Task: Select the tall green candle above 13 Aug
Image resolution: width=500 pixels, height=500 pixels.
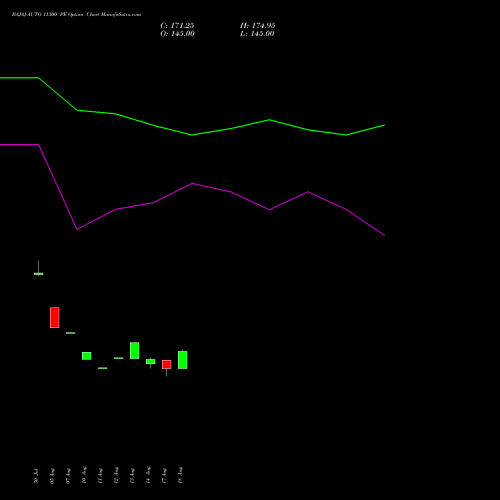Action: (135, 350)
